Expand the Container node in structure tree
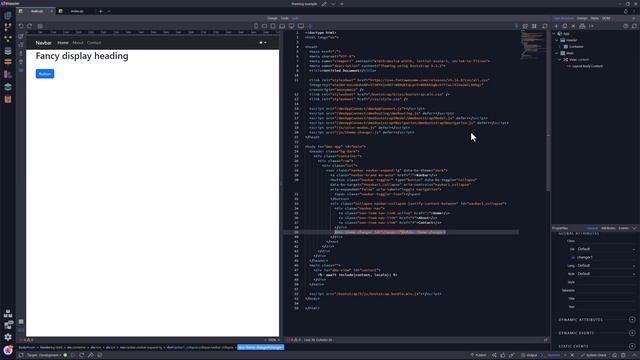640x360 pixels. click(x=560, y=47)
